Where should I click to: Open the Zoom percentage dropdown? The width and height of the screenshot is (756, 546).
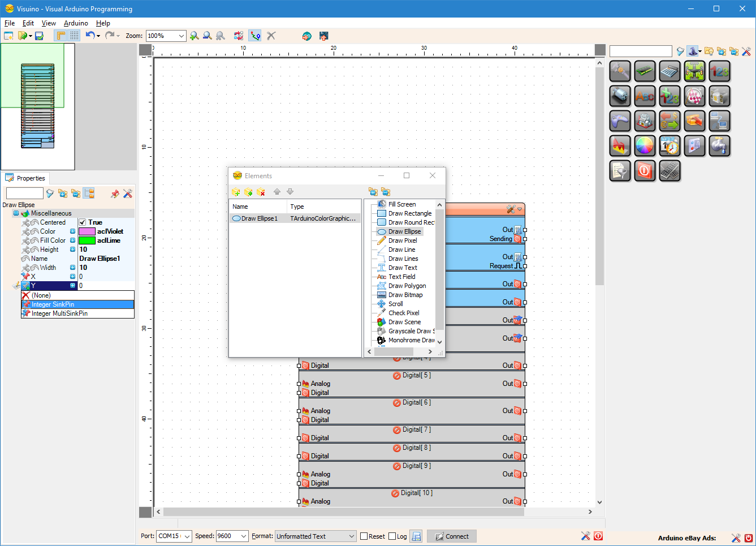pyautogui.click(x=181, y=36)
